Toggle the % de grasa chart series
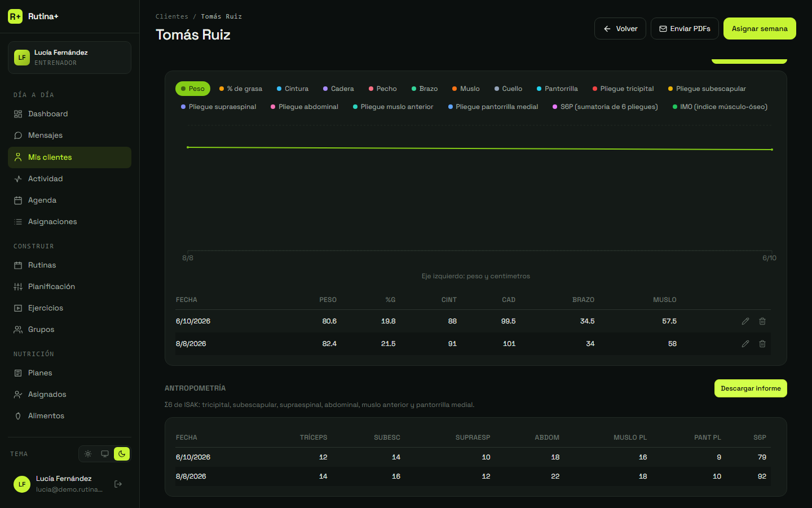812x508 pixels. [x=241, y=89]
